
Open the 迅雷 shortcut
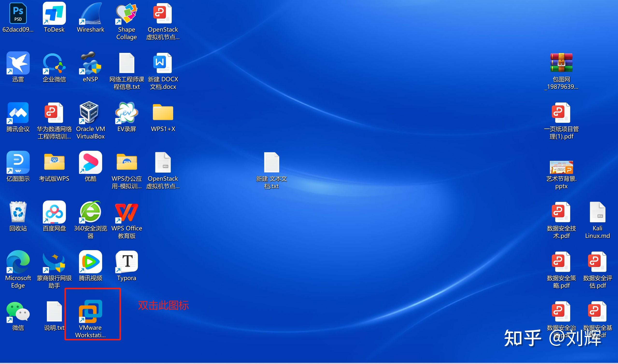(18, 63)
